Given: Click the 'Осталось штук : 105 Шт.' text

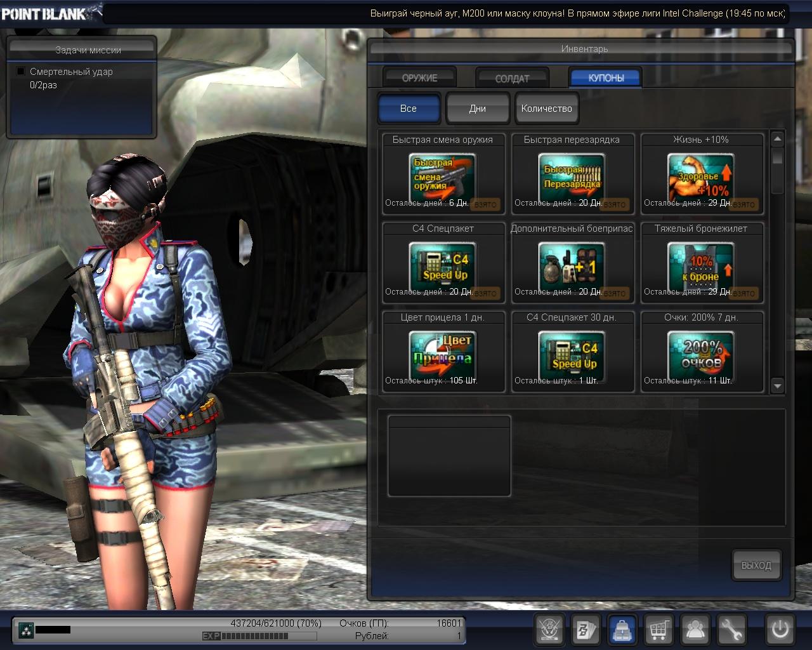Looking at the screenshot, I should [431, 381].
